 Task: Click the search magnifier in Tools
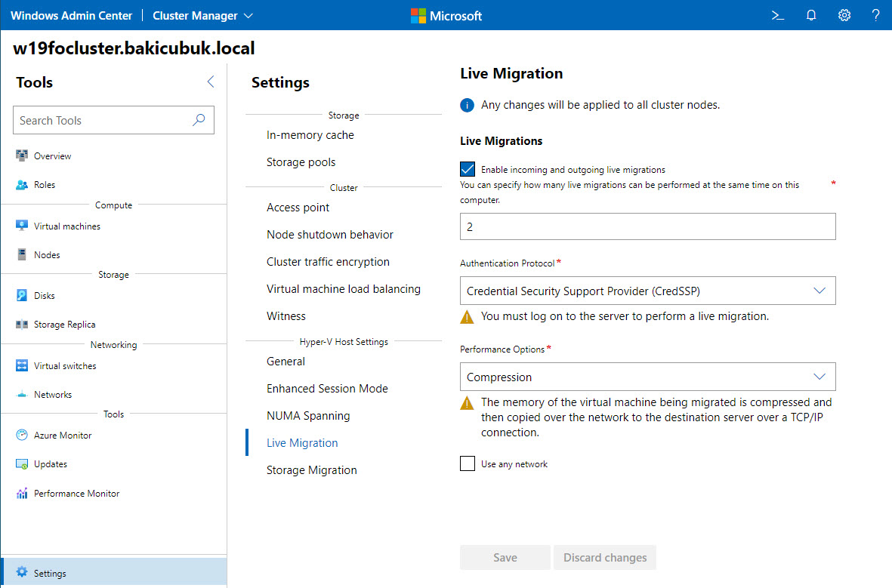(199, 120)
